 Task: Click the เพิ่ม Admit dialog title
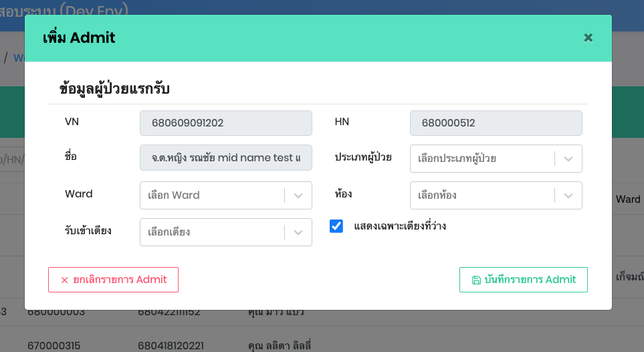79,37
